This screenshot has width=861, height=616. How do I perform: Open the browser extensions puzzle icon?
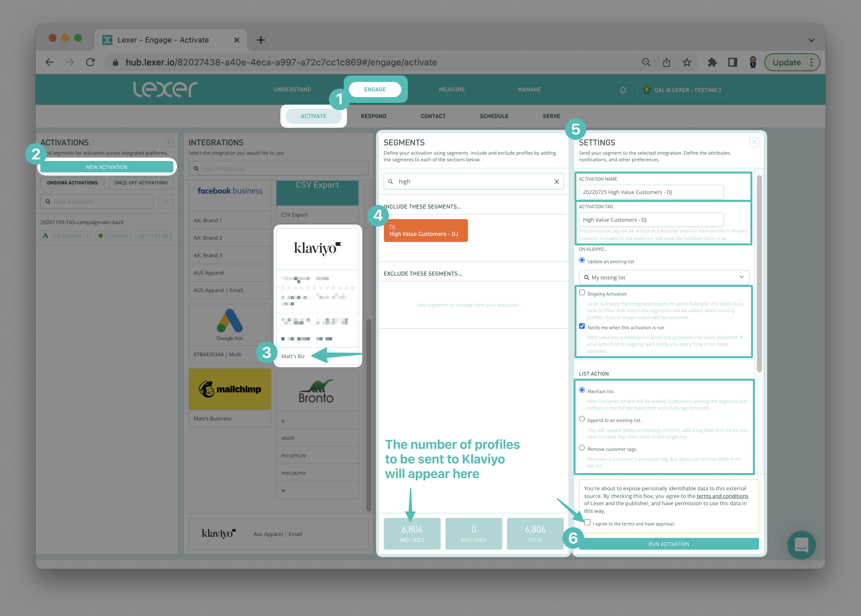click(x=712, y=62)
